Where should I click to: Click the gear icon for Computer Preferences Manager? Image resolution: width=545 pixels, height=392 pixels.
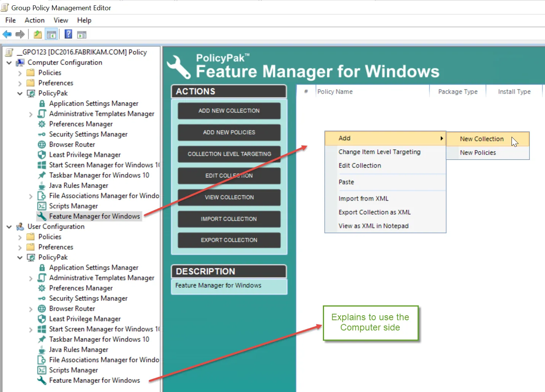pos(42,124)
